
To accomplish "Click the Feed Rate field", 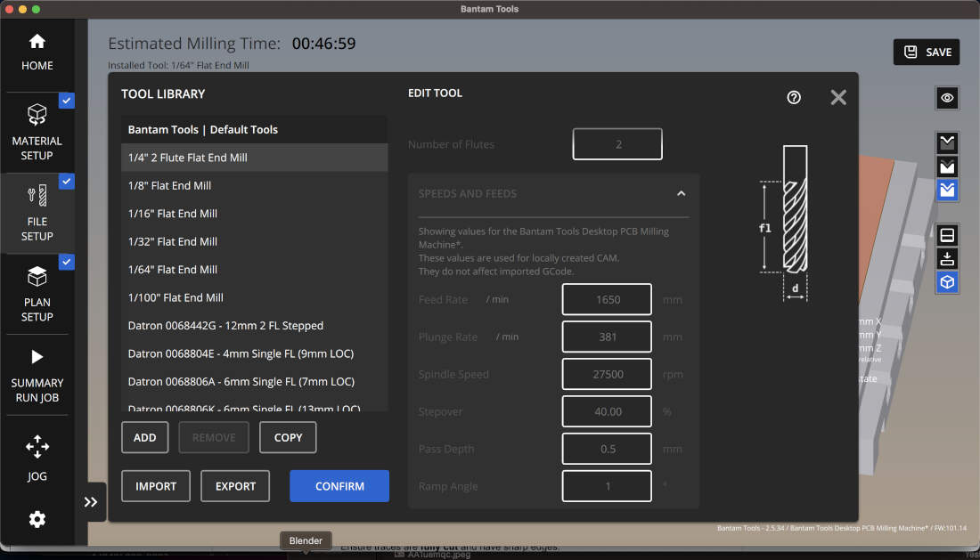I will (x=607, y=300).
